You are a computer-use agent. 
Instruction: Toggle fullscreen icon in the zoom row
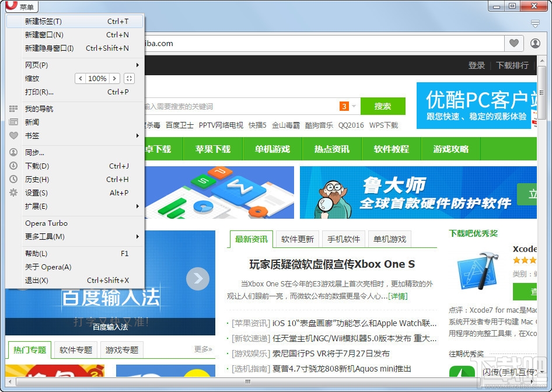click(x=128, y=78)
